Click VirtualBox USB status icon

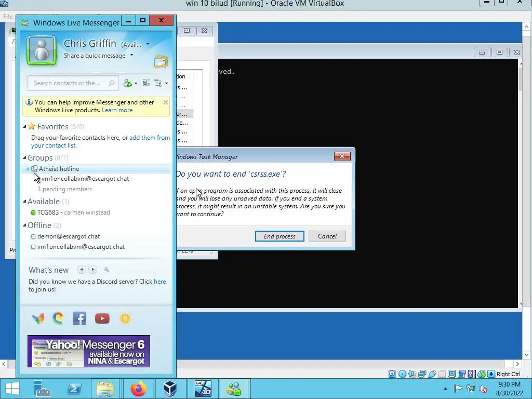click(432, 374)
